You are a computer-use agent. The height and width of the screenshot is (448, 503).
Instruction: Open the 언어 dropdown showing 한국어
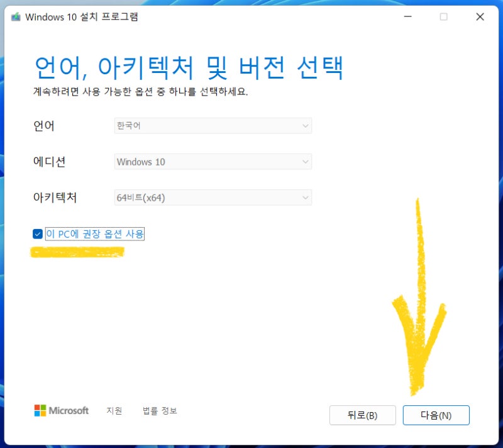click(x=213, y=125)
